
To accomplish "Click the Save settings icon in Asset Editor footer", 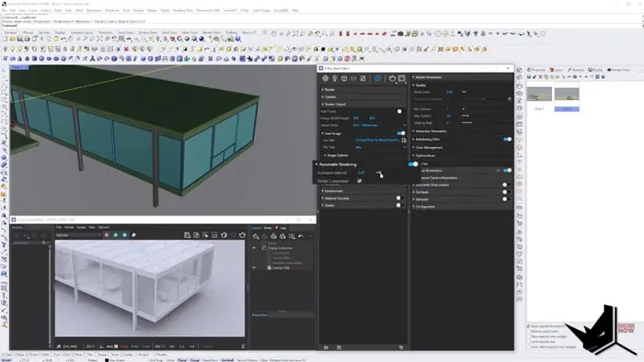I will click(339, 347).
